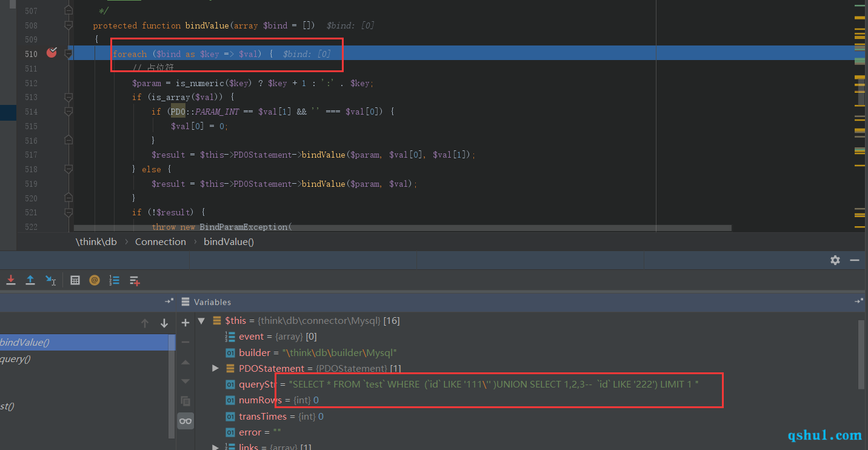
Task: Select the event array variable row
Action: point(527,337)
